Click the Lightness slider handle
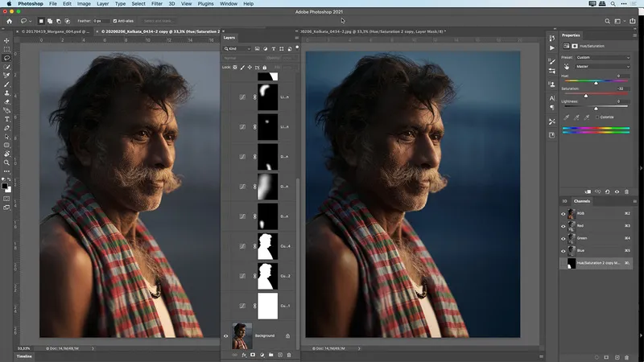 tap(596, 109)
